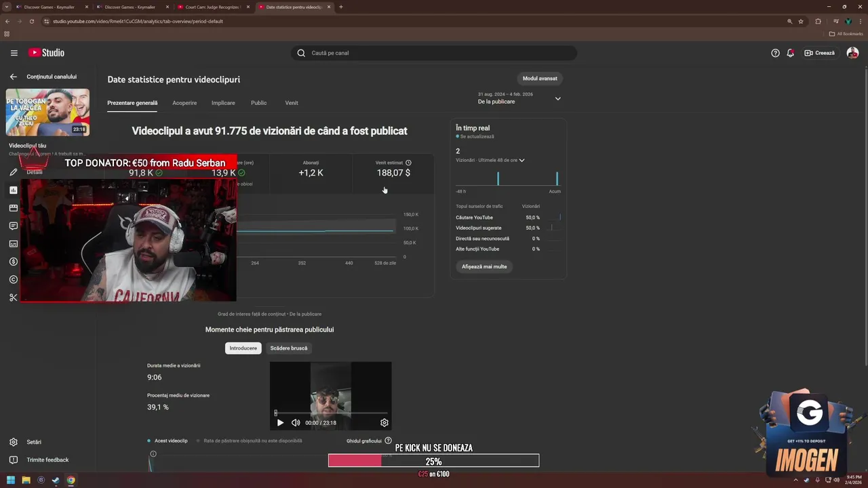Image resolution: width=868 pixels, height=488 pixels.
Task: Open the date range dropdown De la publicare
Action: pyautogui.click(x=519, y=98)
